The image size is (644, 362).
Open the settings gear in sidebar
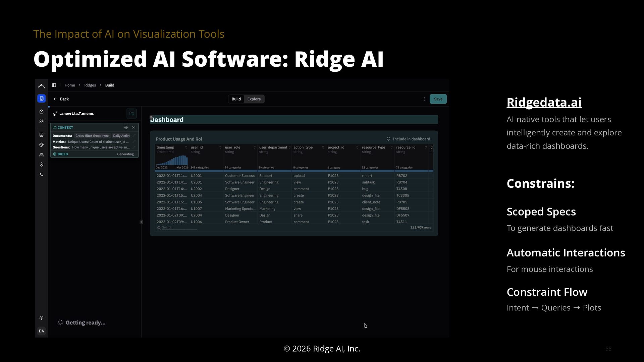click(41, 318)
